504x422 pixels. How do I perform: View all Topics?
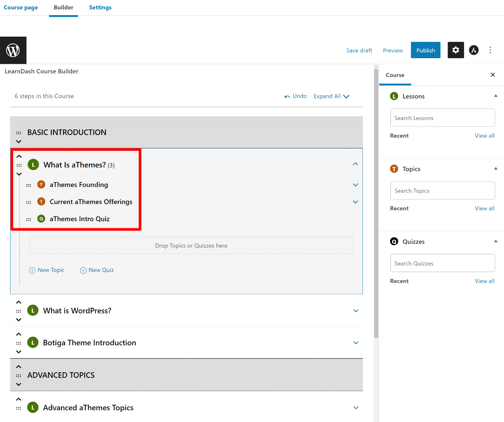[485, 208]
